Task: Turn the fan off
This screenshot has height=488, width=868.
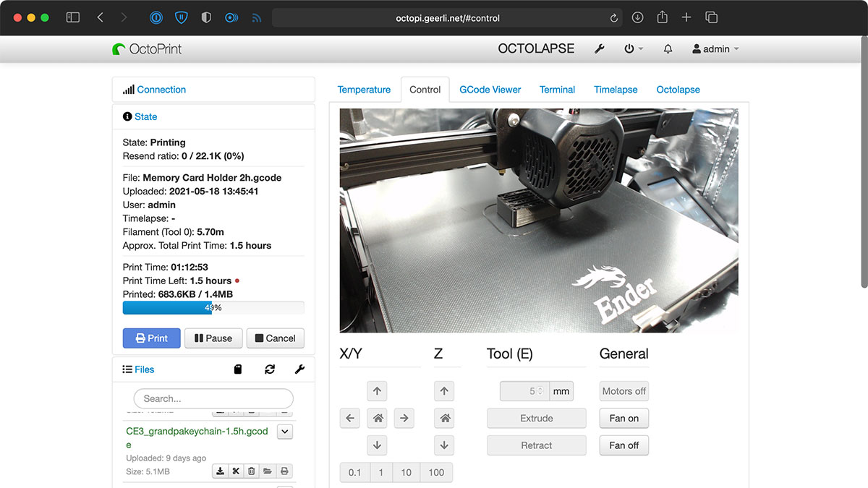Action: point(624,445)
